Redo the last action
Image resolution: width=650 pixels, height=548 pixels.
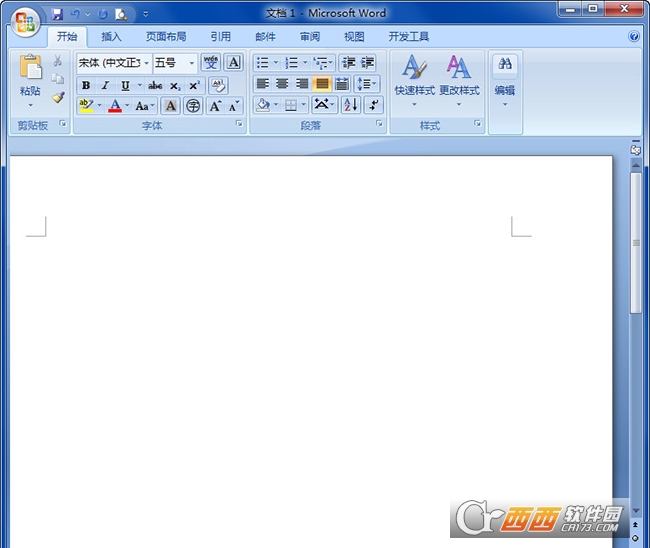[x=102, y=15]
